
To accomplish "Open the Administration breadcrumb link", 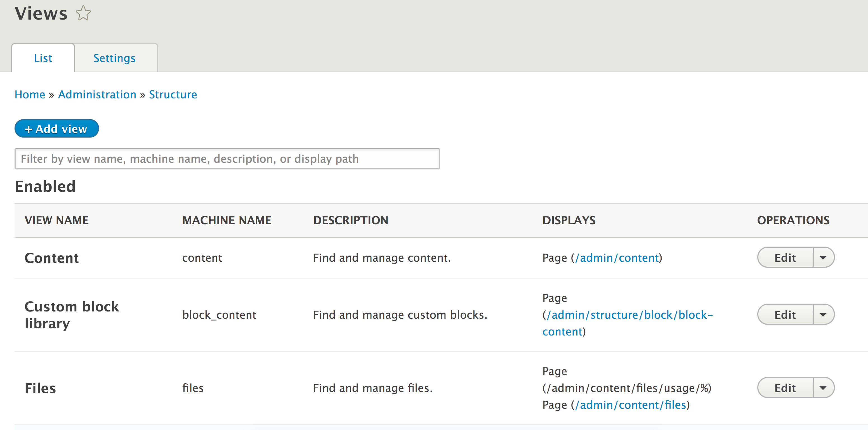I will tap(97, 94).
